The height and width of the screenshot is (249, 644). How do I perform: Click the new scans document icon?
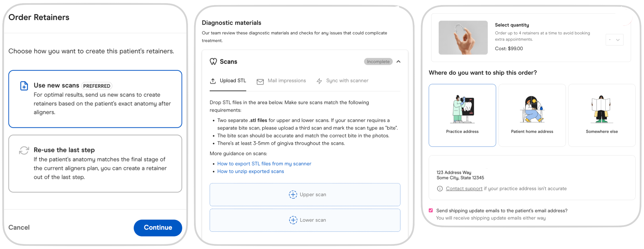pos(24,86)
